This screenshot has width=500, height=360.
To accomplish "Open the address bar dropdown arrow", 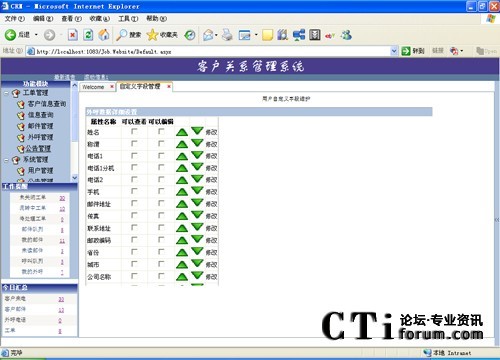I will point(394,51).
